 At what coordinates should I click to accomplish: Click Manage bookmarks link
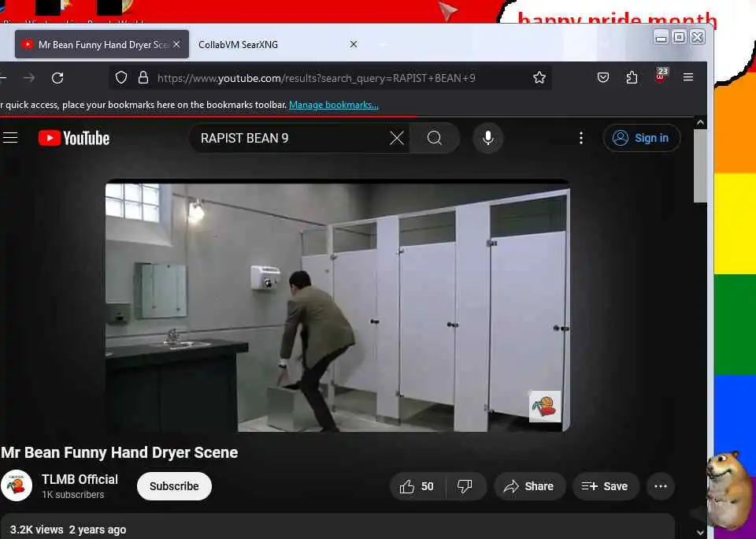(334, 105)
